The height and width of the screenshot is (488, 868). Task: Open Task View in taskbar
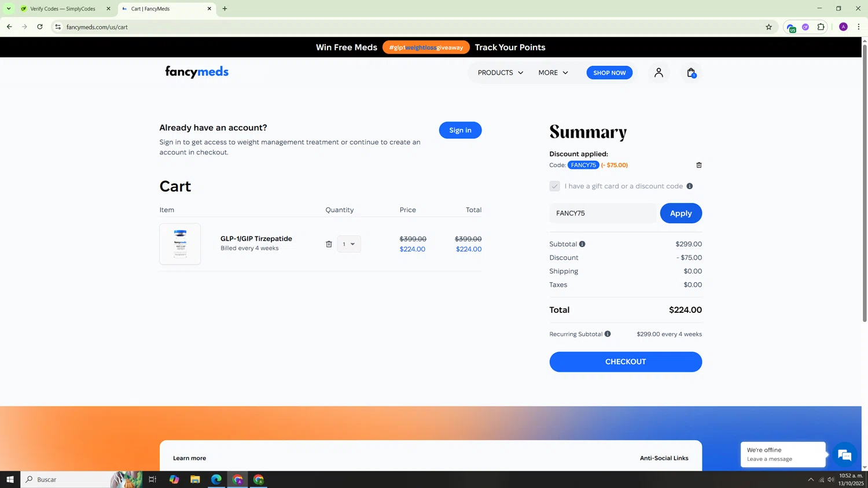point(153,479)
